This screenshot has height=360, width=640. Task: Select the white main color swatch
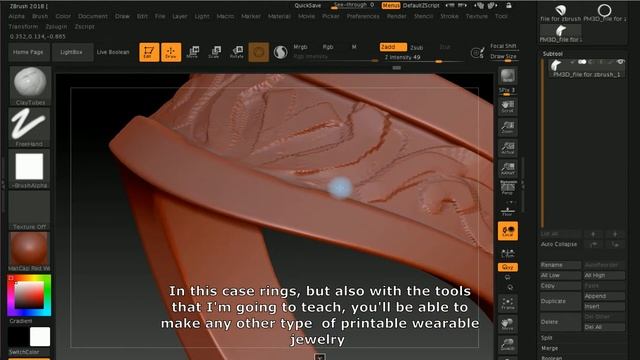click(40, 337)
